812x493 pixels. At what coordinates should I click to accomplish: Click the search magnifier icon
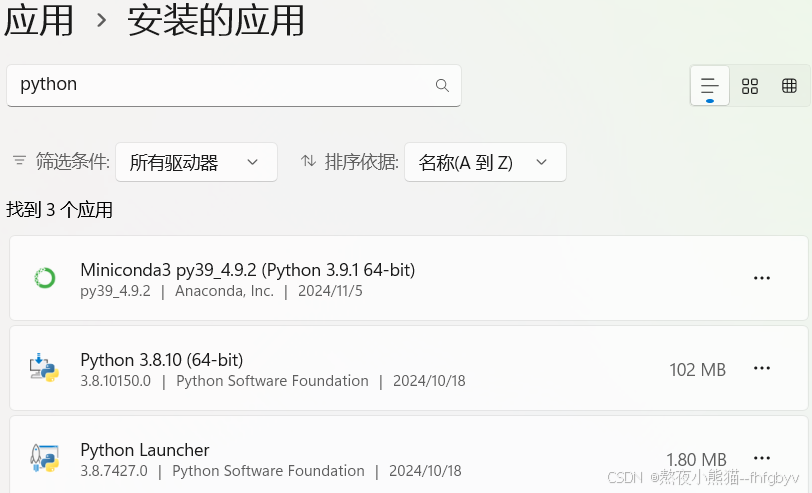pos(442,85)
